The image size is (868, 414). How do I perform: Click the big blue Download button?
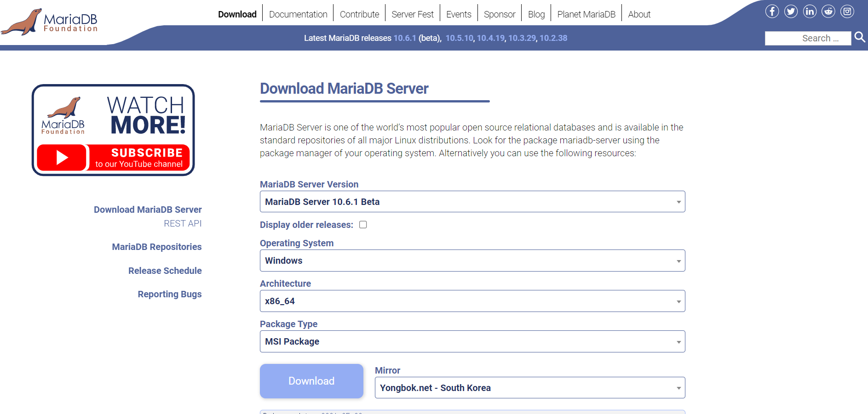311,381
